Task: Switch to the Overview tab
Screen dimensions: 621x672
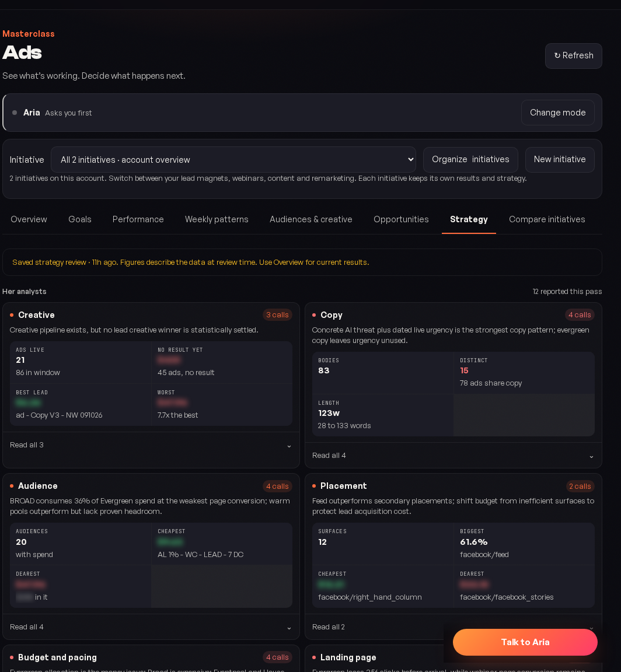Action: click(29, 219)
